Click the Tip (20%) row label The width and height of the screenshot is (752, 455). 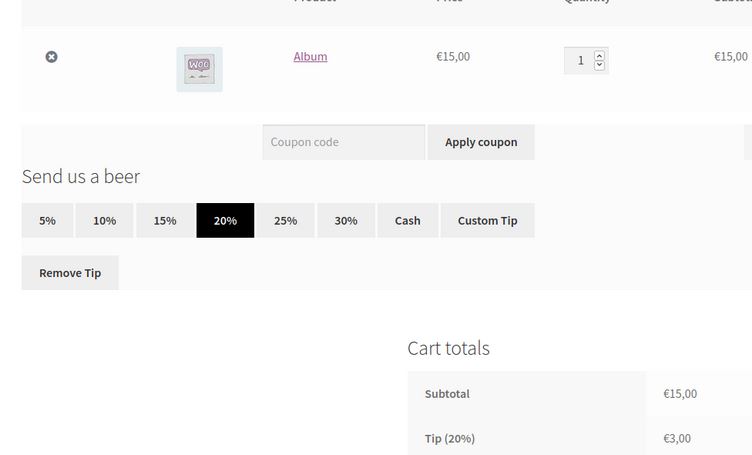click(449, 439)
